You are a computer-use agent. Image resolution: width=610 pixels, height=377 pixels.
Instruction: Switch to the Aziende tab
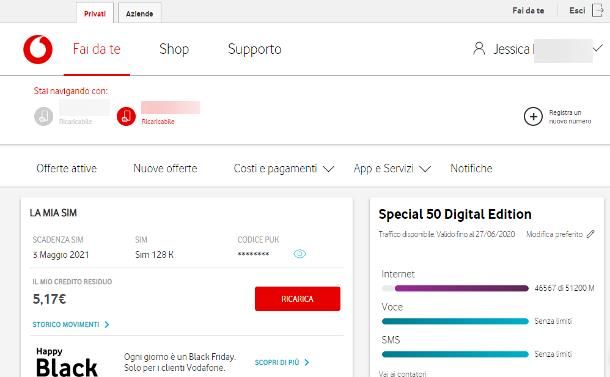[140, 14]
